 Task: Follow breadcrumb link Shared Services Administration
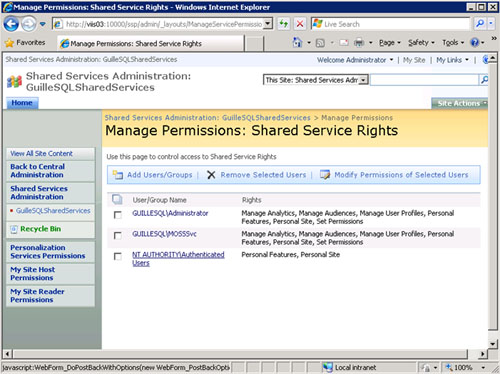point(207,118)
